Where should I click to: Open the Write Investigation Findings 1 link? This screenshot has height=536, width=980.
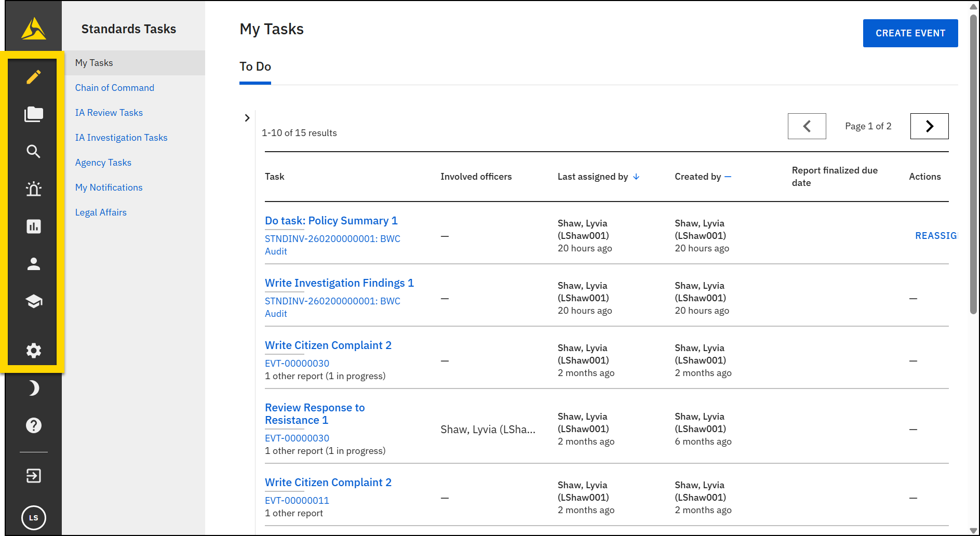tap(339, 283)
